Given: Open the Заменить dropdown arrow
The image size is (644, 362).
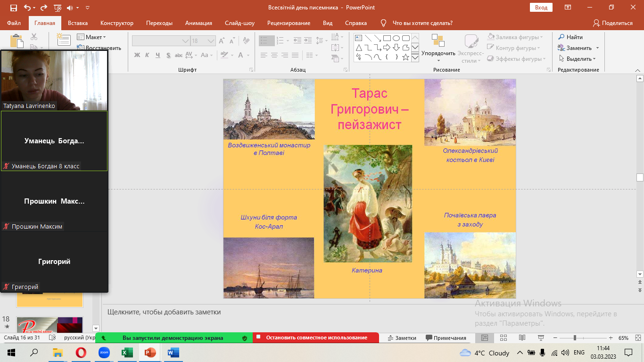Looking at the screenshot, I should [x=597, y=48].
